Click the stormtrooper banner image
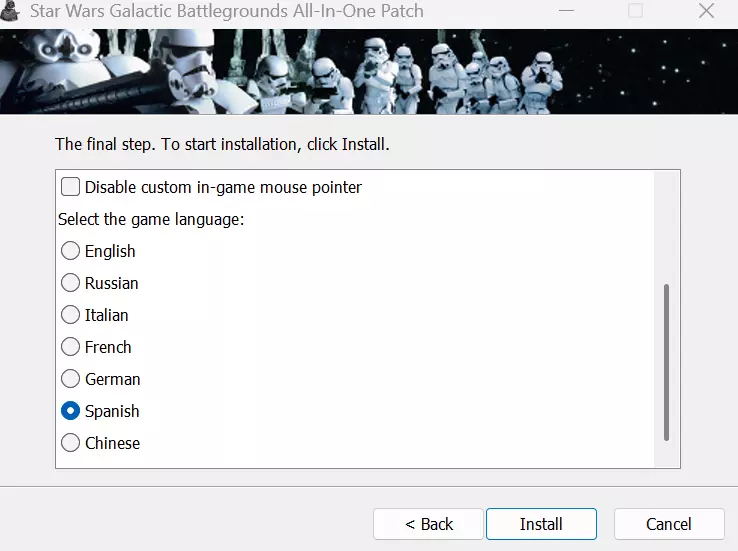This screenshot has width=738, height=551. point(369,72)
